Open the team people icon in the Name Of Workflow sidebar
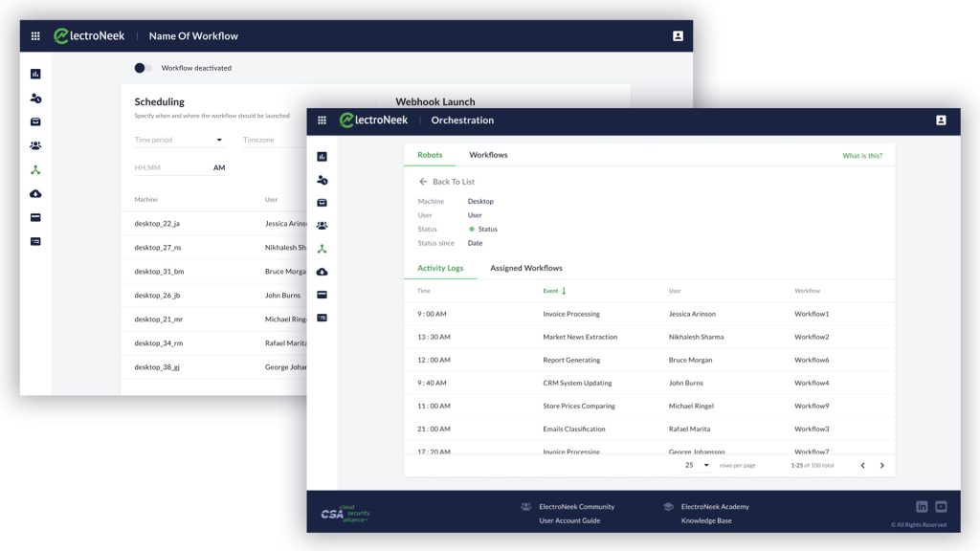The image size is (980, 551). (x=35, y=145)
